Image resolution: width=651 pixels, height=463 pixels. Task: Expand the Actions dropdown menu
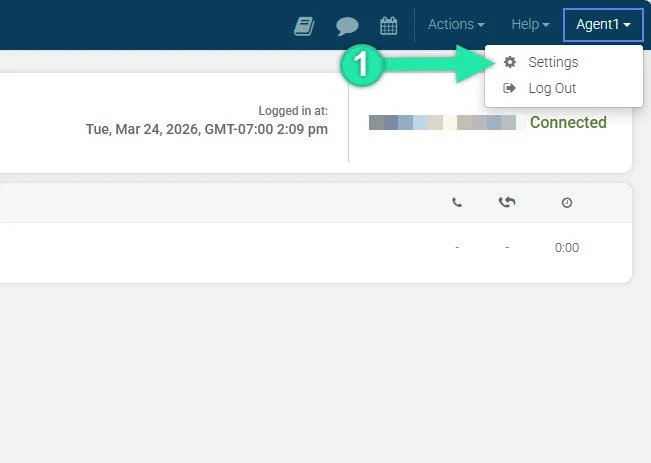point(456,24)
